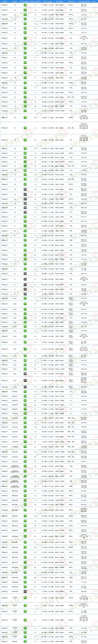The width and height of the screenshot is (98, 644).
Task: Click diesel ON icon in Renault 21 J8S 704 row
Action: pos(25,285)
